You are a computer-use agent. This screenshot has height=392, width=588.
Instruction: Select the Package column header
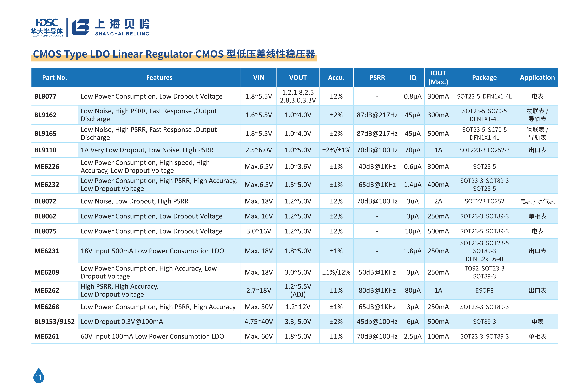pyautogui.click(x=484, y=78)
